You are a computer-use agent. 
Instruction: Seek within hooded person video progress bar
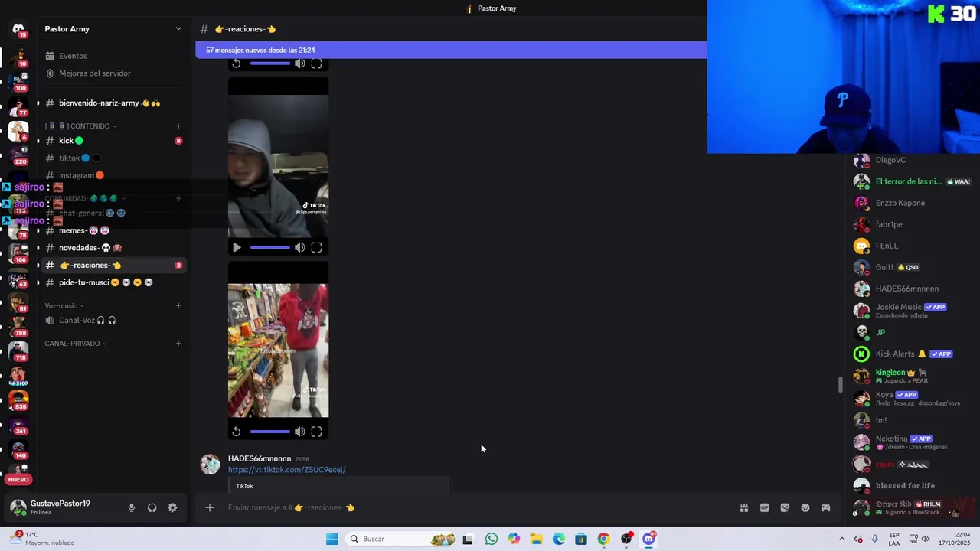269,247
